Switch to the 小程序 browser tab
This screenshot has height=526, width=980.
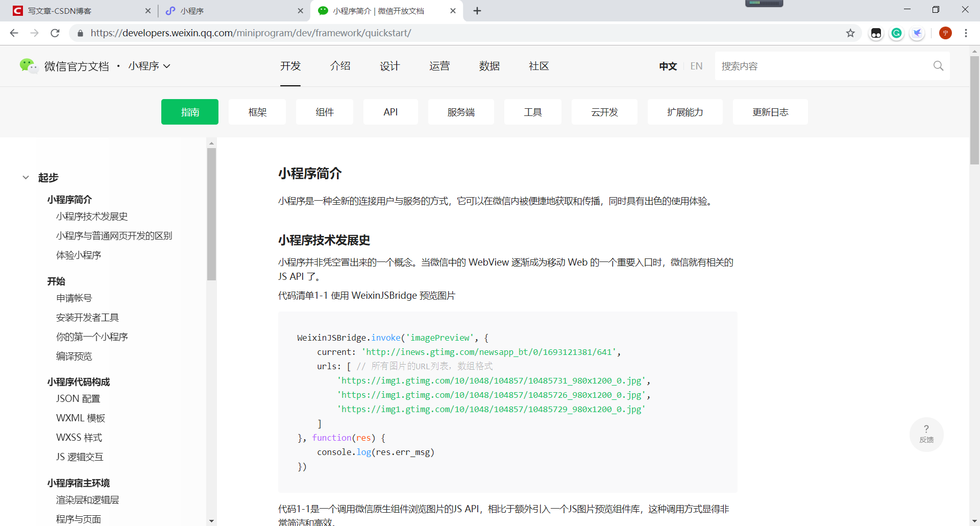[x=235, y=11]
